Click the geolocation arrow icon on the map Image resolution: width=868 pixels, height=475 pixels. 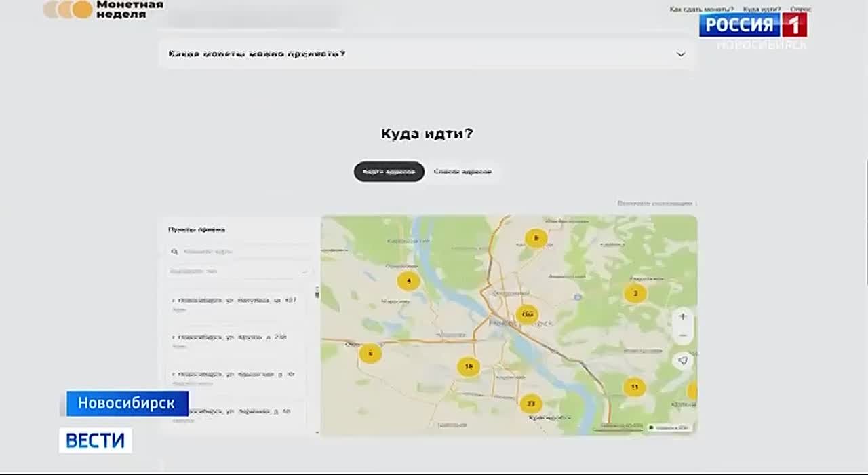click(x=684, y=362)
